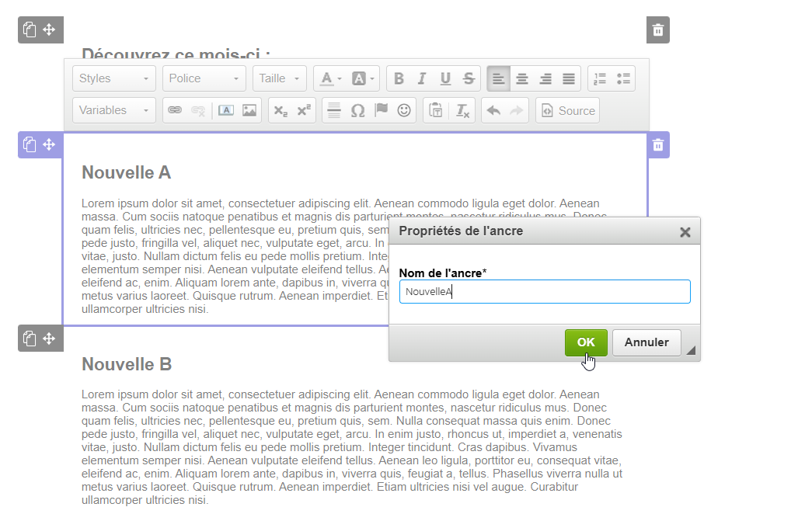Expand the Police font dropdown

coord(204,78)
